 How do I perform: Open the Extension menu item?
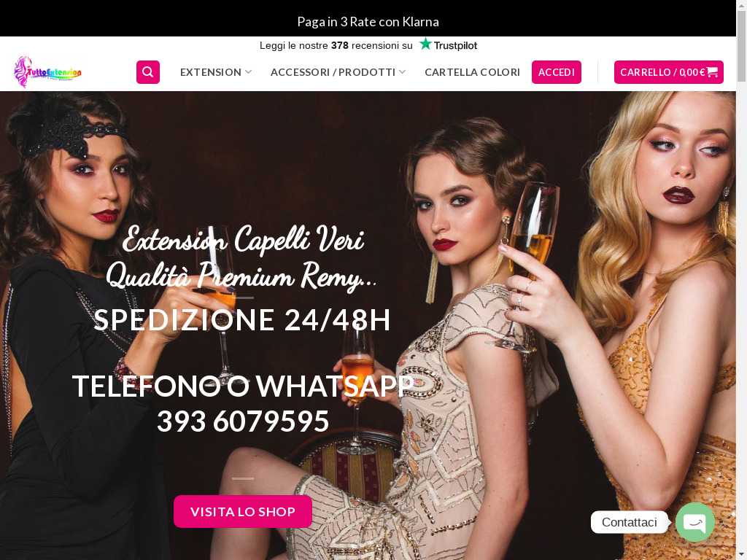click(211, 72)
